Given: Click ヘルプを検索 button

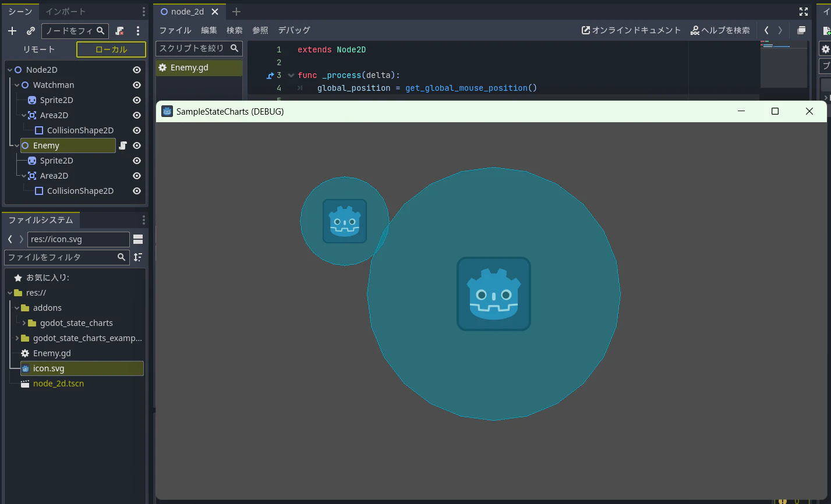Looking at the screenshot, I should point(720,30).
